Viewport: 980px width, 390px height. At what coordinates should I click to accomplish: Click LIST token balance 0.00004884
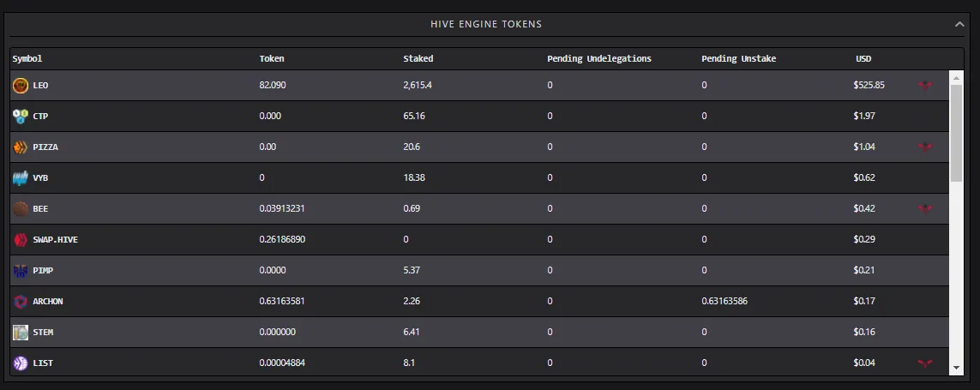282,363
